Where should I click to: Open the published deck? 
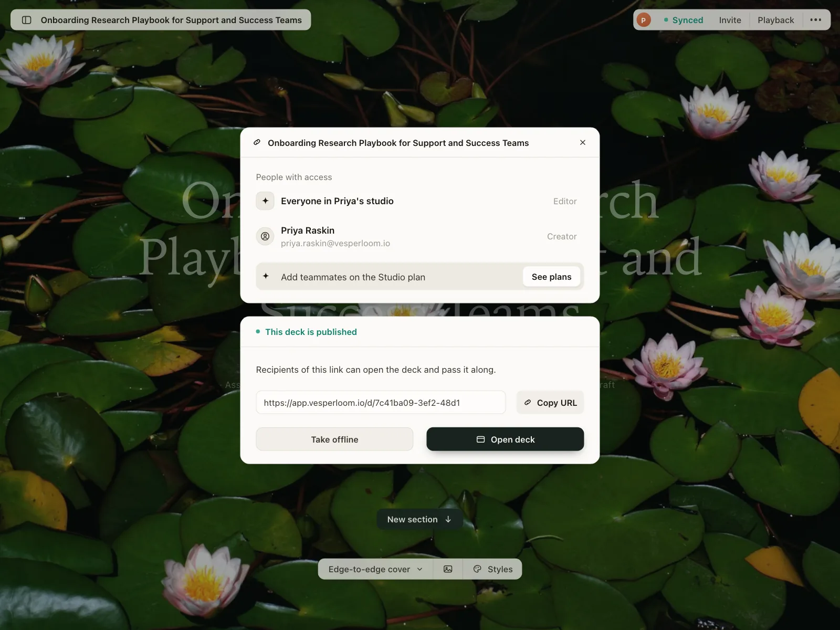pos(505,439)
